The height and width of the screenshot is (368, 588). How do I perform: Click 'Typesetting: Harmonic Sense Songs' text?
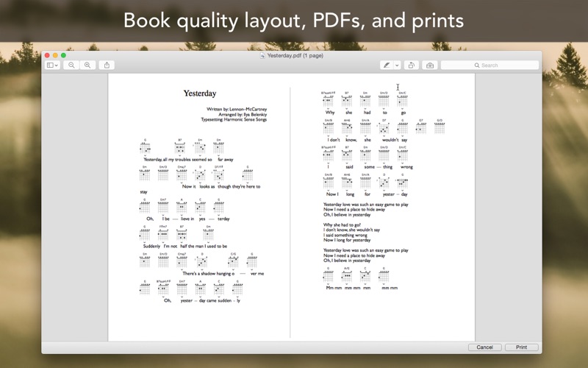pos(234,119)
